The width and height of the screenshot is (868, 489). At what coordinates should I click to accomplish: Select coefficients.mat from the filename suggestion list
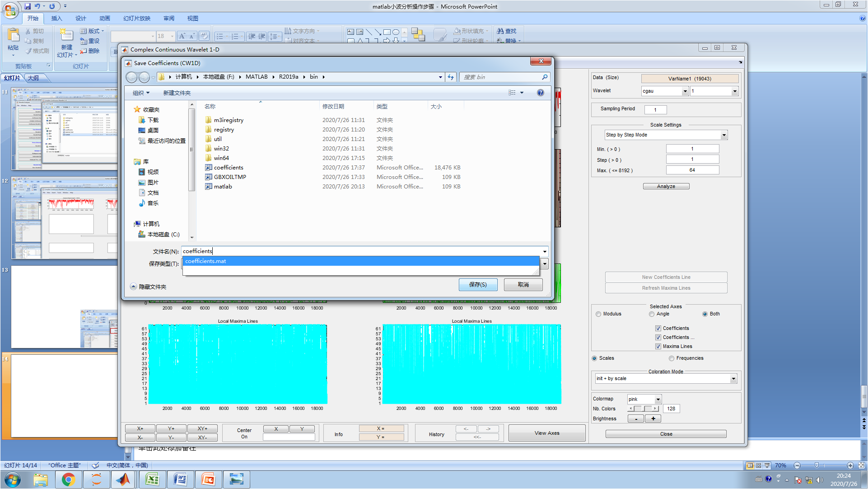(205, 261)
